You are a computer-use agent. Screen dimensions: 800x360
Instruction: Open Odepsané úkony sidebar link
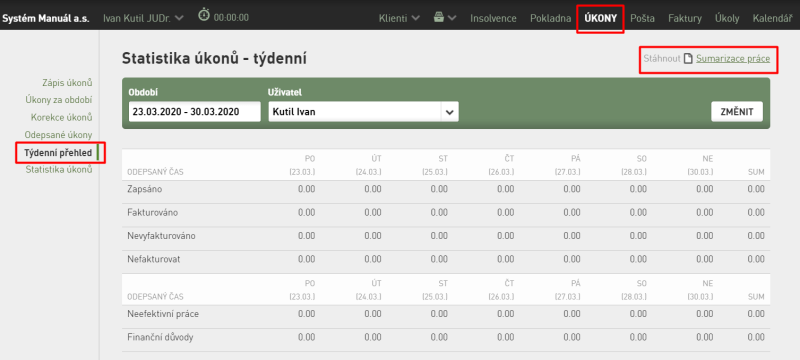[x=59, y=135]
